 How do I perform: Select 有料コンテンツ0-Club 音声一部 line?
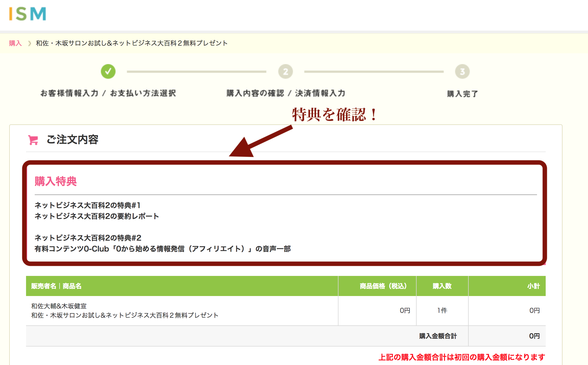163,249
